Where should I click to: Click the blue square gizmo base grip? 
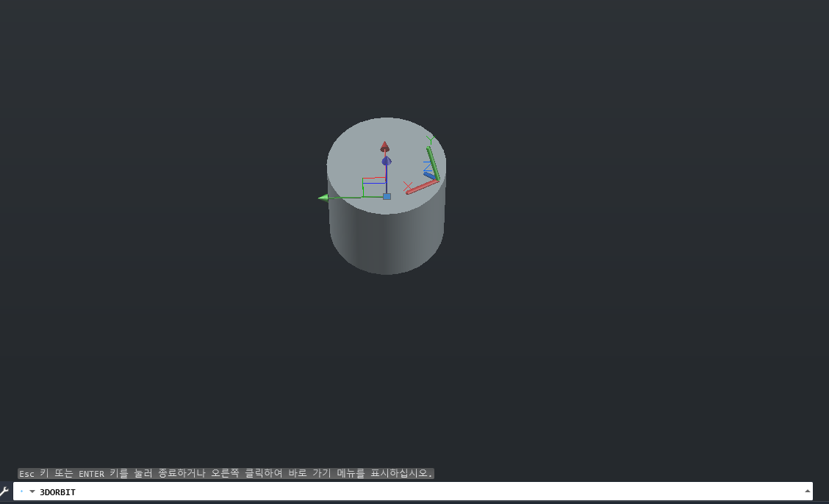[387, 196]
